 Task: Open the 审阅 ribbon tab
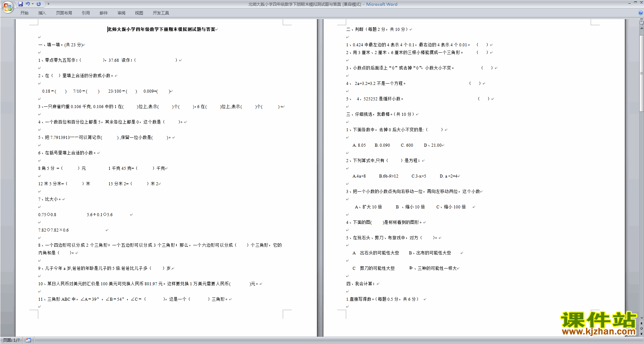click(x=121, y=13)
